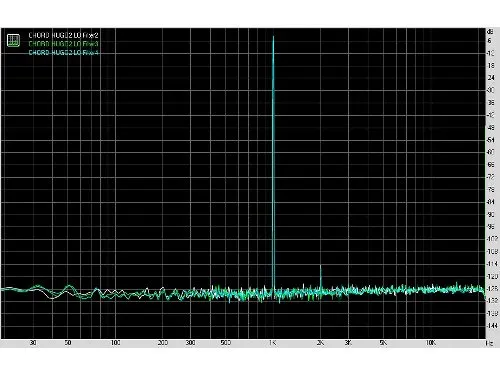
Task: Select the cyan CHORD HUGO2 LO legend entry
Action: [x=63, y=53]
